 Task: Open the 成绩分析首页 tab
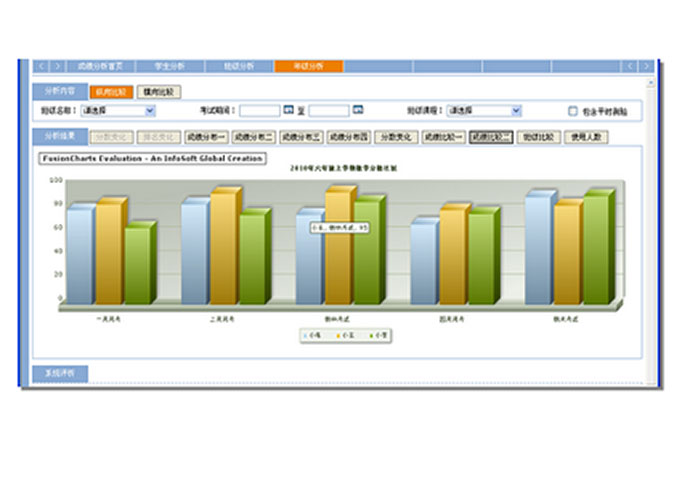102,66
